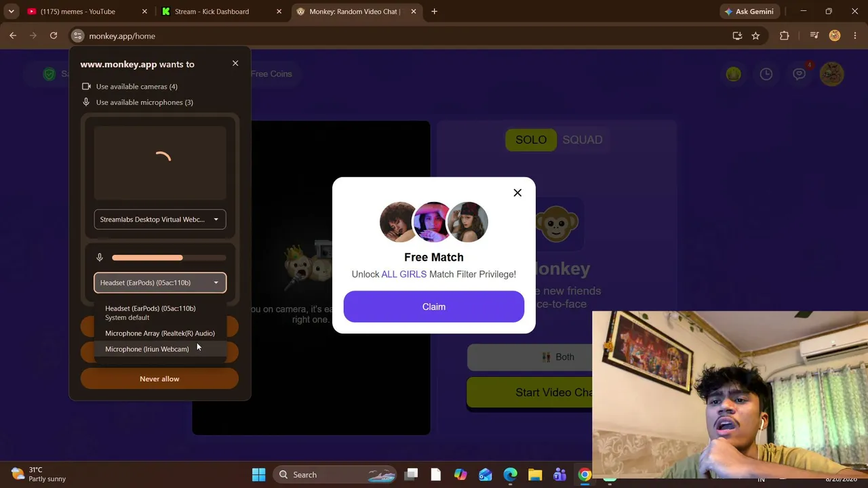Screen dimensions: 868x488
Task: Switch to SOLO mode
Action: (x=531, y=140)
